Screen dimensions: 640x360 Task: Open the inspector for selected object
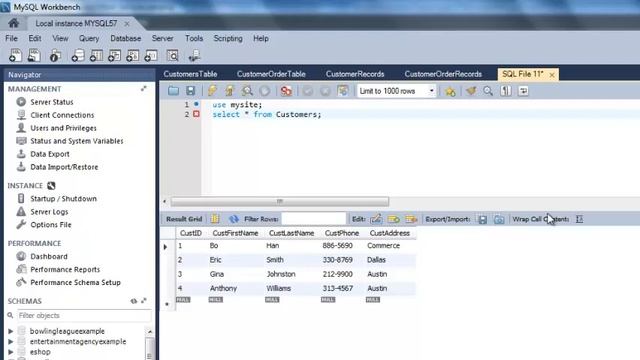[x=55, y=56]
